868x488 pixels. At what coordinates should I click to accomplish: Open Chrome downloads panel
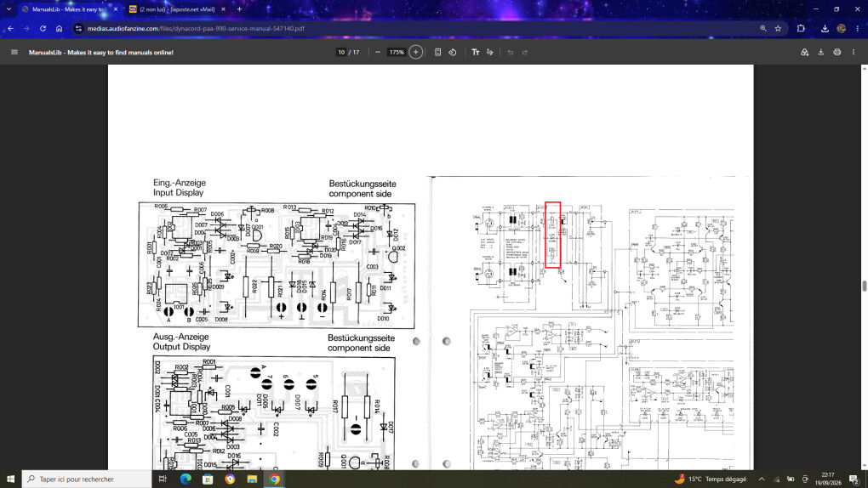[825, 28]
